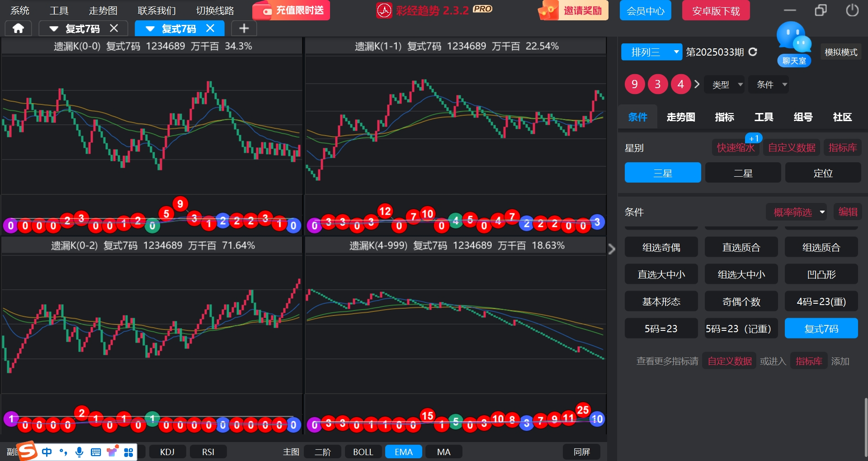Add a new tab with plus button
The height and width of the screenshot is (461, 868).
pos(244,28)
